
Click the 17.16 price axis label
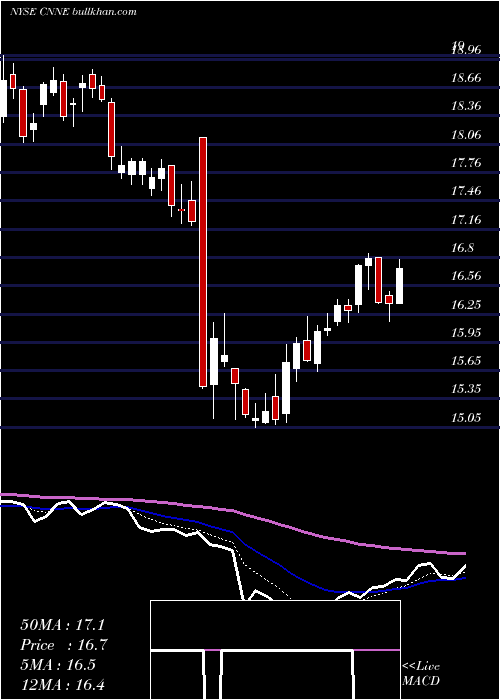point(467,220)
